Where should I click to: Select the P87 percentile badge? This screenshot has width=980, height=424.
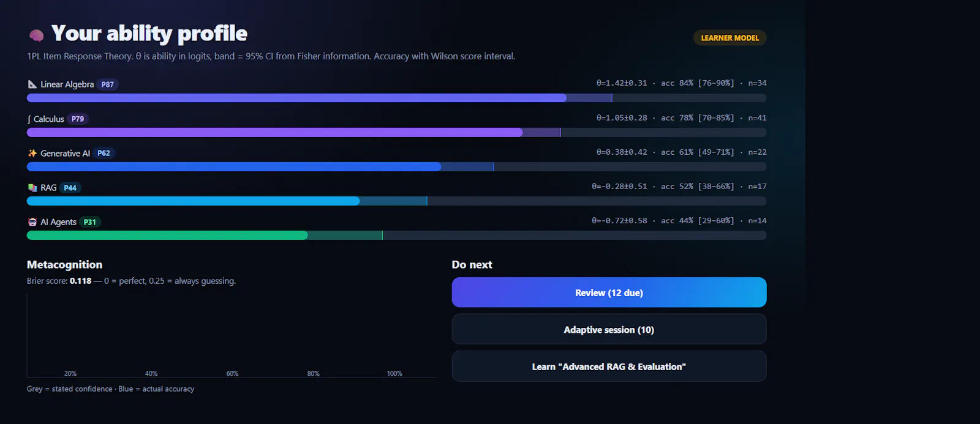click(108, 84)
